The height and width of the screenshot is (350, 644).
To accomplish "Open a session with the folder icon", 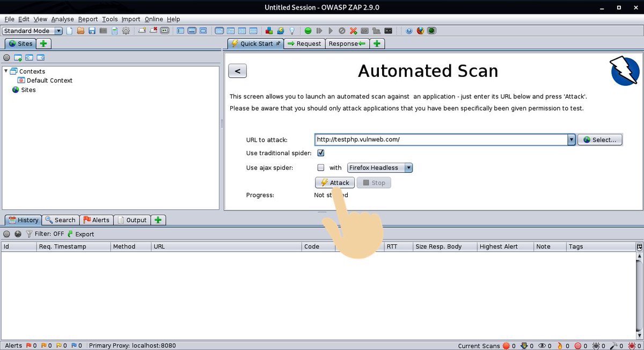I will (80, 31).
